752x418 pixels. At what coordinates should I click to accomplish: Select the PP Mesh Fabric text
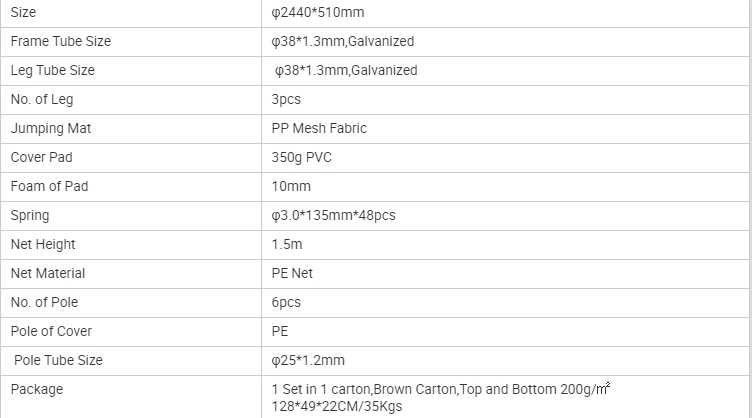coord(319,128)
